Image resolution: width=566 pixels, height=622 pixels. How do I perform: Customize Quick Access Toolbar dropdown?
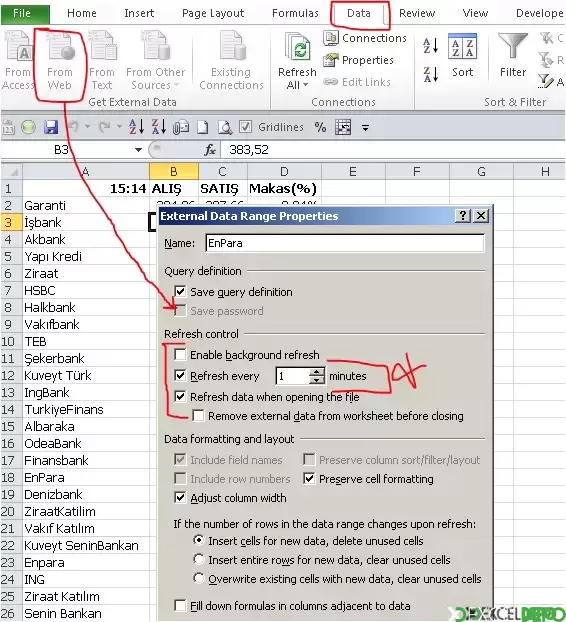365,128
